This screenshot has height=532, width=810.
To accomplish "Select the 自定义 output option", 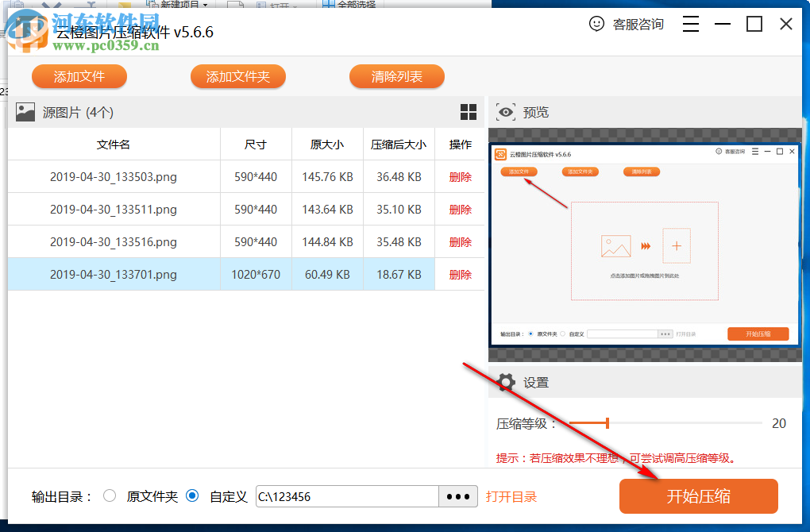I will point(191,495).
